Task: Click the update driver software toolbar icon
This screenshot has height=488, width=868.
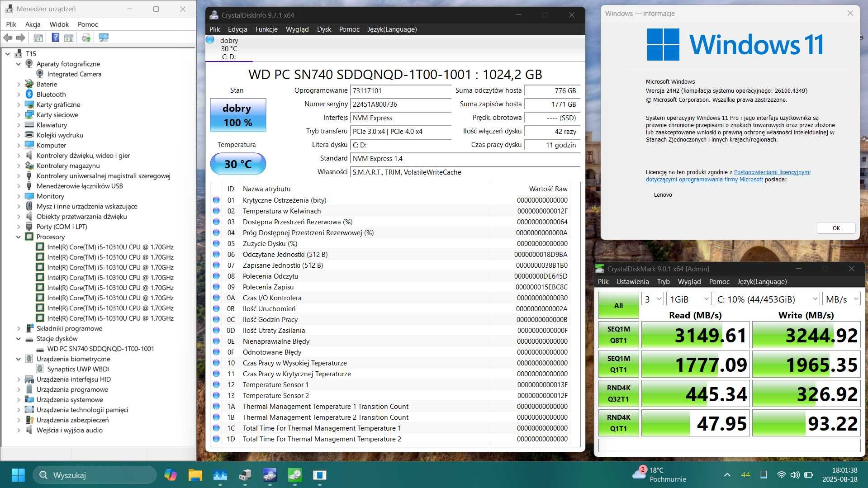Action: point(86,38)
